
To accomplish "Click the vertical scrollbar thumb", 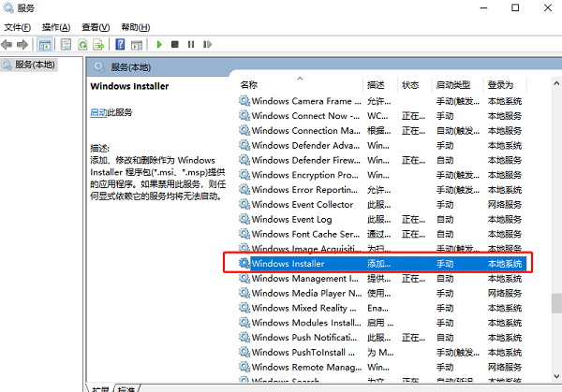I will coord(556,303).
